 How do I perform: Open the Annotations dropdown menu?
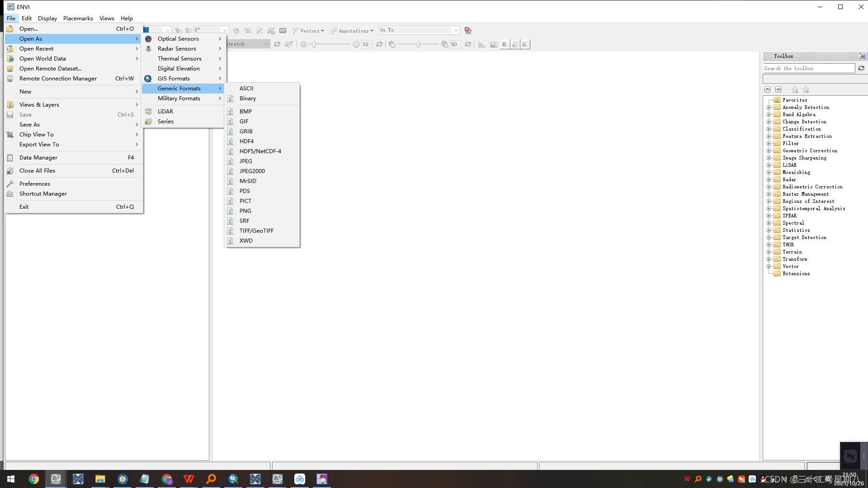(352, 31)
